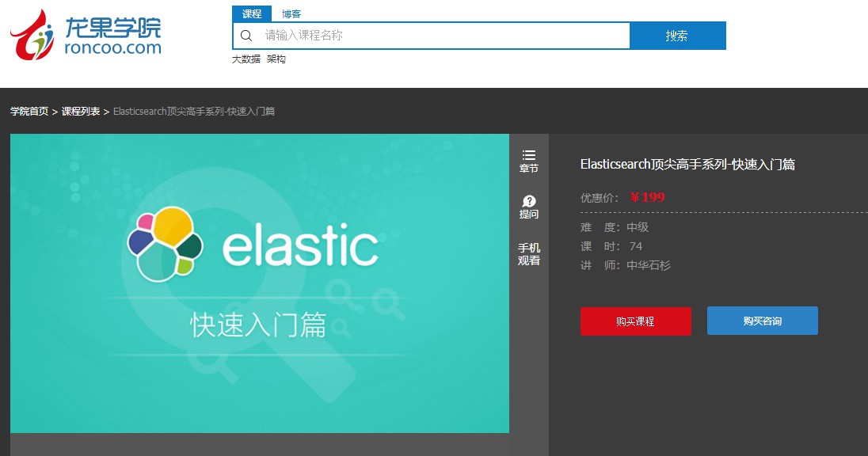Click the magnifier icon in search box
The image size is (868, 456).
coord(246,36)
